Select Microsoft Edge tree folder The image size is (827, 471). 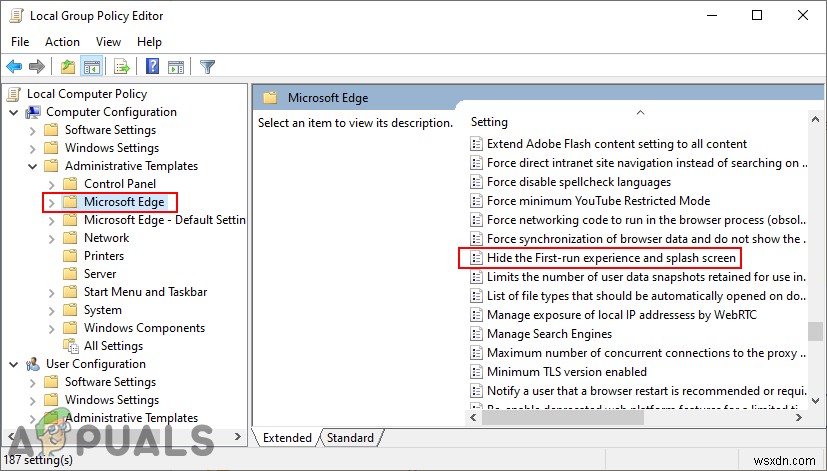124,202
